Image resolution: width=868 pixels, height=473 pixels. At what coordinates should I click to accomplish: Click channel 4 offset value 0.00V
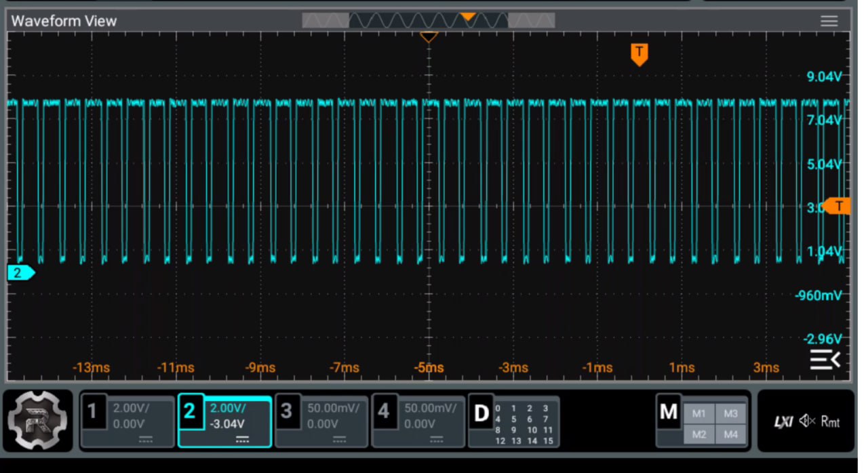420,424
